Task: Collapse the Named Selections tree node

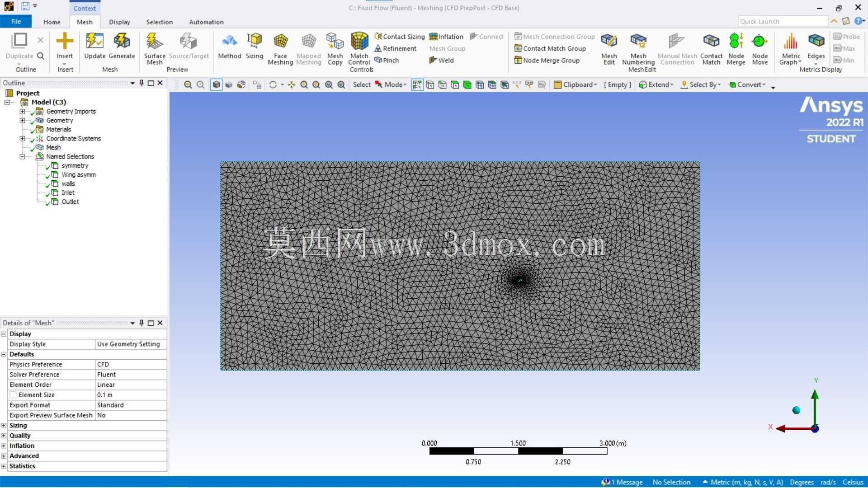Action: pos(22,156)
